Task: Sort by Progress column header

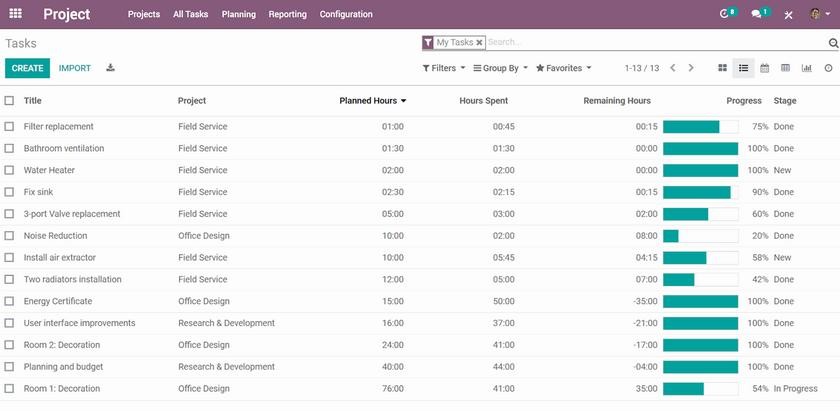Action: click(x=744, y=101)
